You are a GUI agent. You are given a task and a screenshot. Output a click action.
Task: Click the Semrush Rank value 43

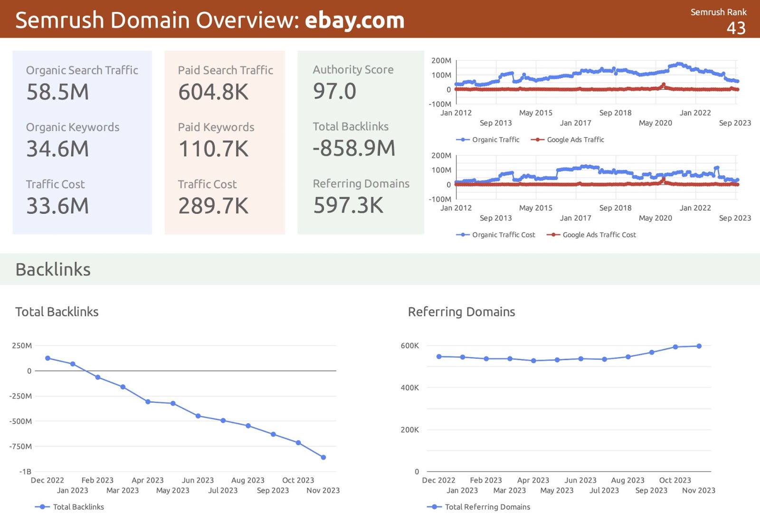pos(736,28)
